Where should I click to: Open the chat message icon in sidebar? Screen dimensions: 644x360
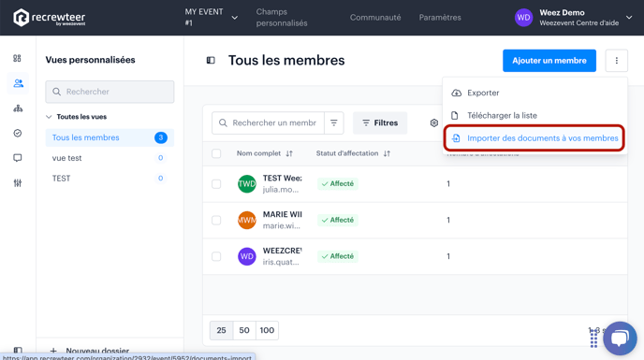pyautogui.click(x=18, y=158)
